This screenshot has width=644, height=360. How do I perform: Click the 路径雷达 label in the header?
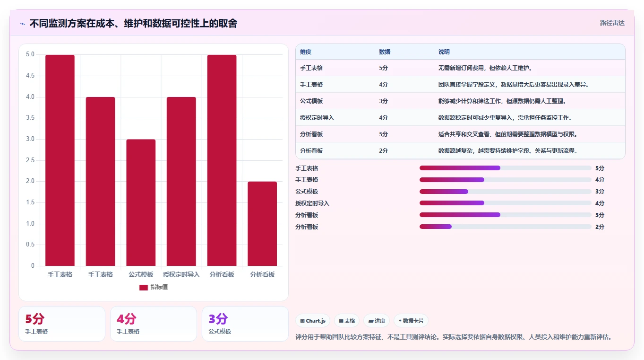(x=612, y=23)
